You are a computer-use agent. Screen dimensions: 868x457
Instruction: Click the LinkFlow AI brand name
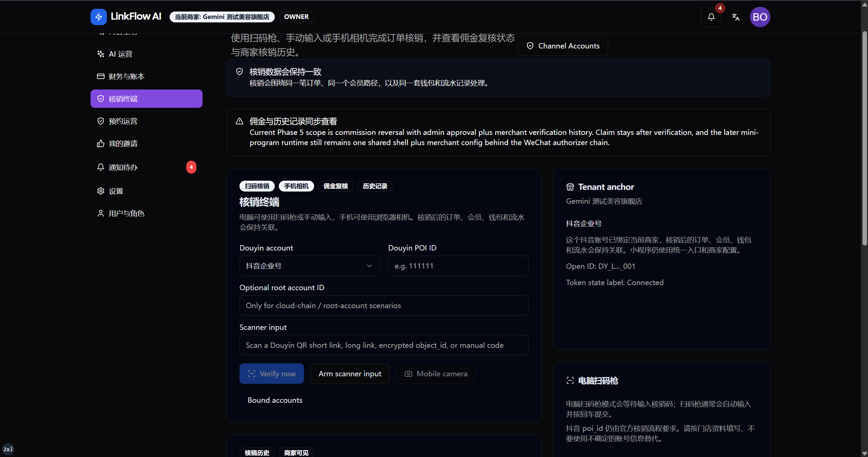(x=136, y=16)
